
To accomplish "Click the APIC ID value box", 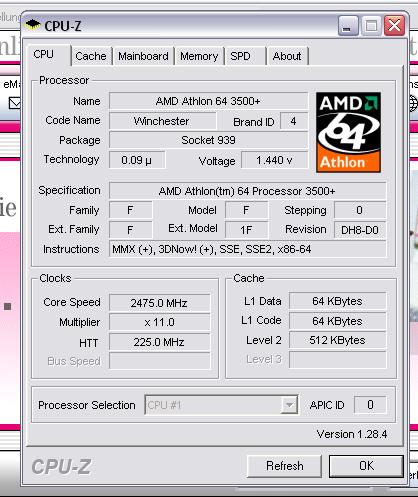I will coord(370,405).
